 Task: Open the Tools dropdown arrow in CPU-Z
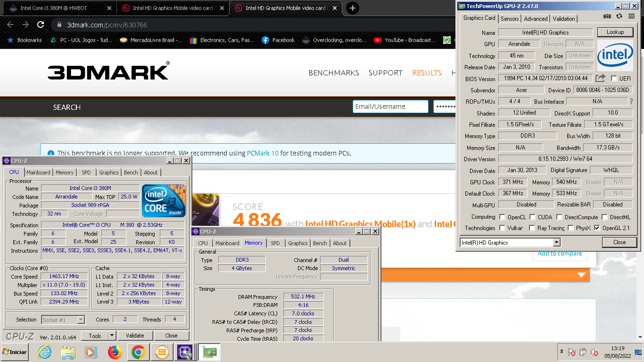112,336
